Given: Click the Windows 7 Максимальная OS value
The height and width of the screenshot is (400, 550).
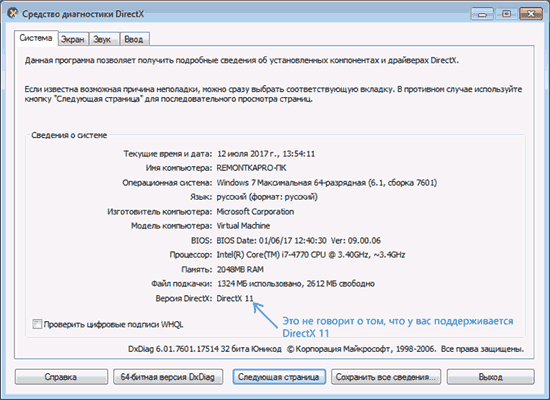Looking at the screenshot, I should tap(327, 182).
